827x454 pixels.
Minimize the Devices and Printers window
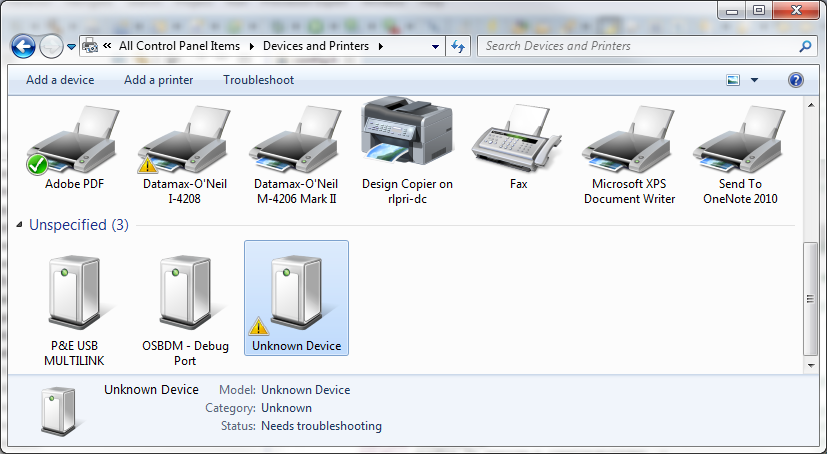coord(732,10)
